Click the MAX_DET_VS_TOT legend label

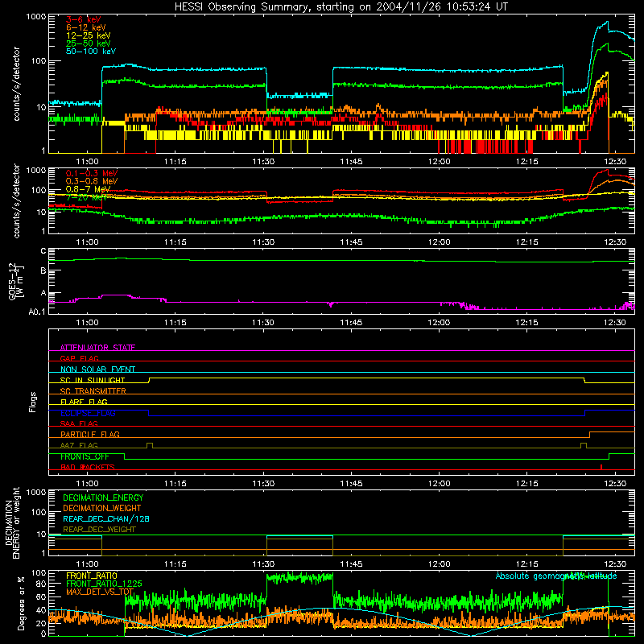tap(100, 592)
